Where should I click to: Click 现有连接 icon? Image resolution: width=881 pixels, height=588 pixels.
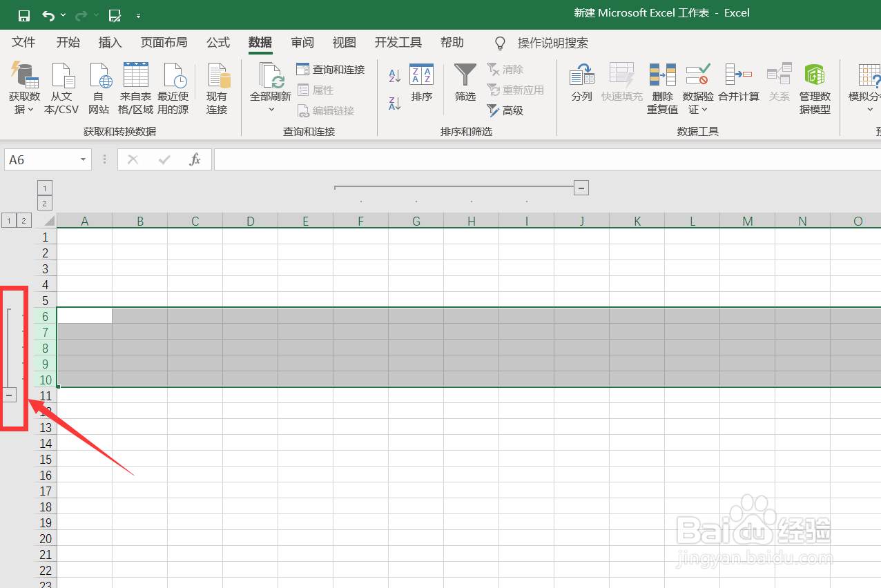pyautogui.click(x=217, y=88)
